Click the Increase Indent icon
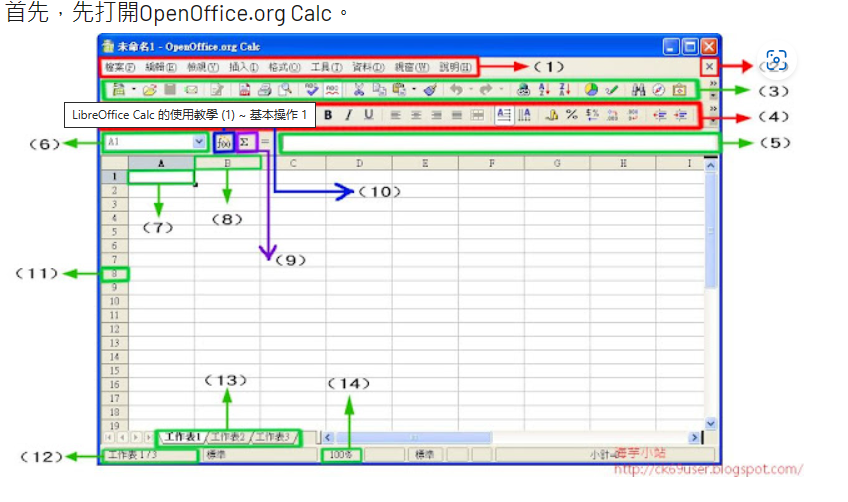Screen dimensions: 848x502 tap(681, 115)
